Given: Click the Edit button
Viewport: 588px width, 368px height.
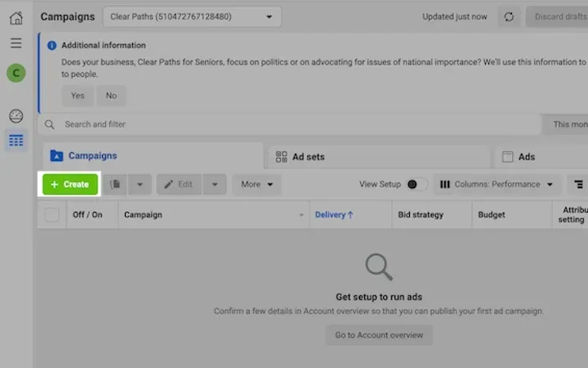Looking at the screenshot, I should pos(179,184).
